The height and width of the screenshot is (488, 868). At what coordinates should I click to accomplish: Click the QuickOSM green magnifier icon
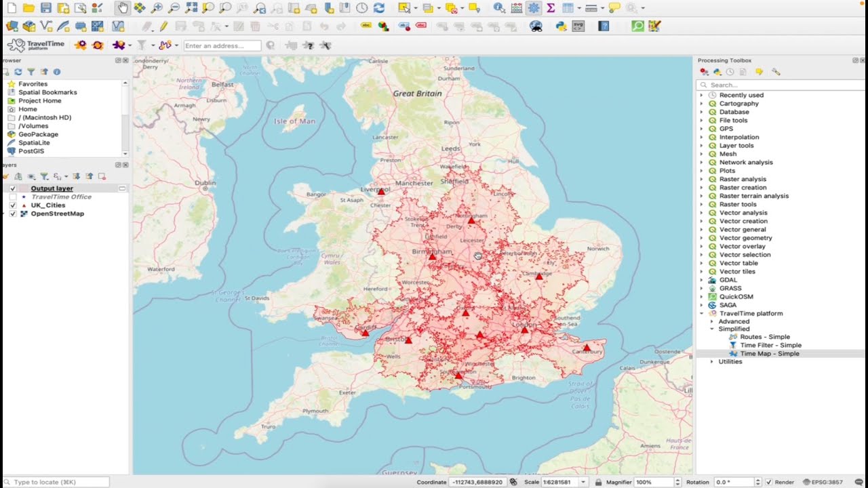[x=637, y=26]
